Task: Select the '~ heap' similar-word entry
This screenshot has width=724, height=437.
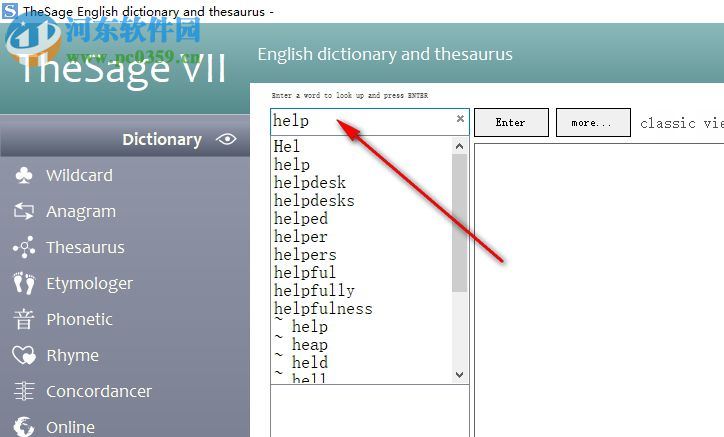Action: [301, 345]
